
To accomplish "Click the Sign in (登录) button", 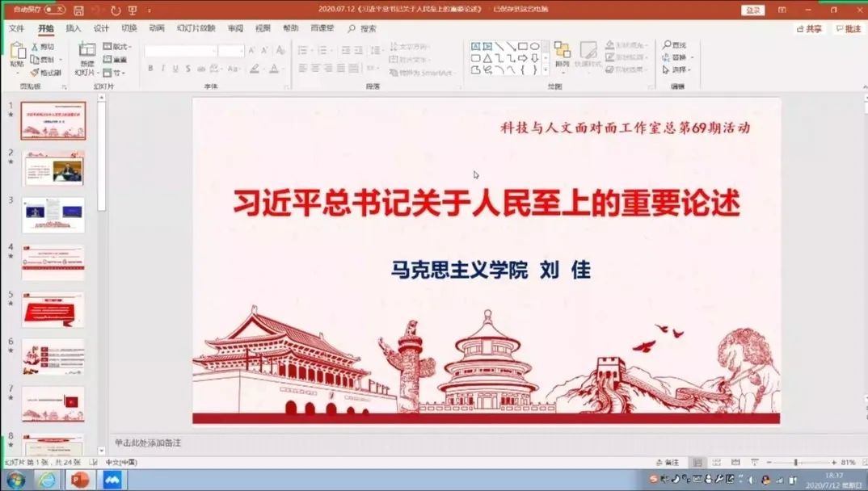I will (752, 10).
